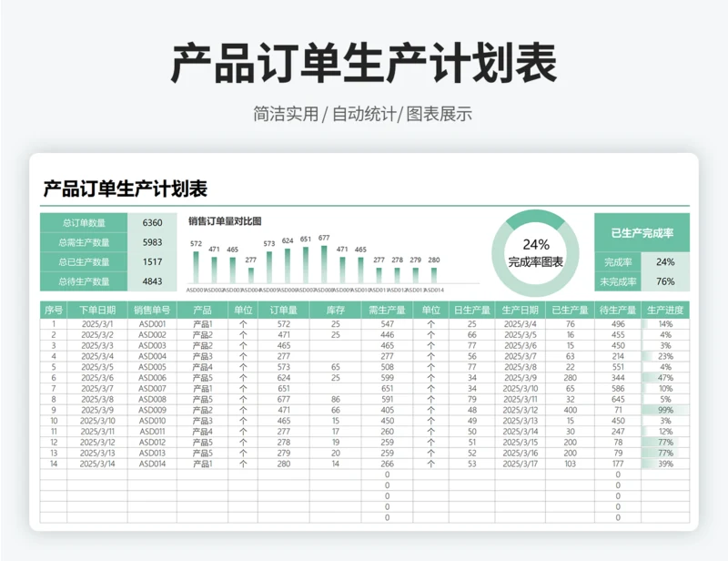Click the large banner heading 产品订单生产计划表
This screenshot has height=561, width=728.
pos(363,64)
